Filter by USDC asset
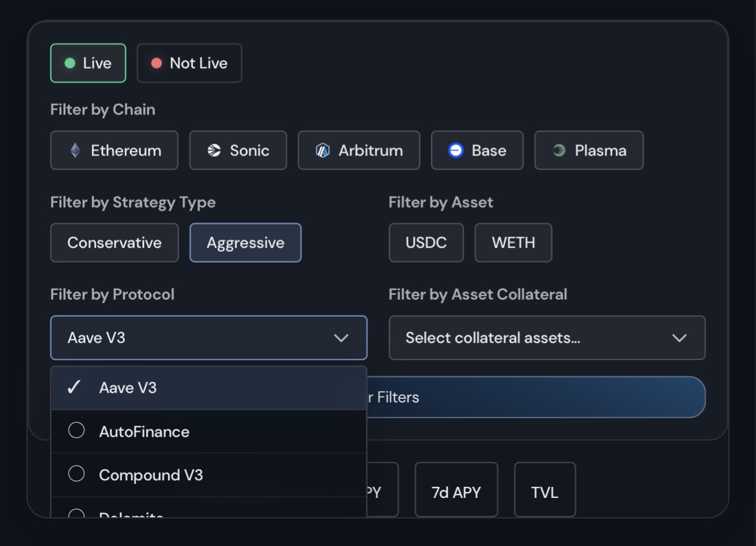Screen dimensions: 756x546 426,243
